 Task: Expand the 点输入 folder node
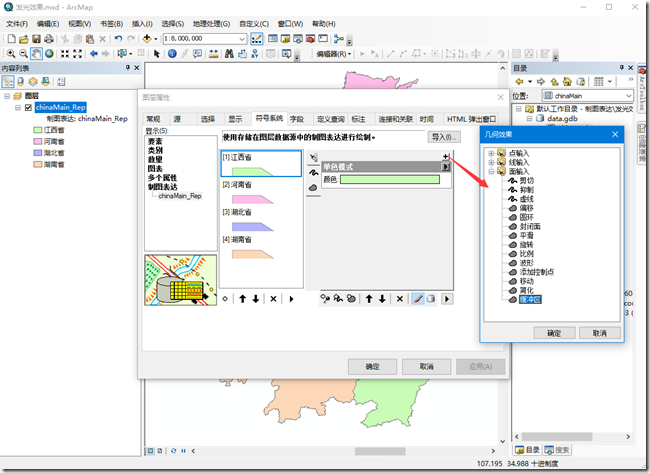click(x=491, y=153)
